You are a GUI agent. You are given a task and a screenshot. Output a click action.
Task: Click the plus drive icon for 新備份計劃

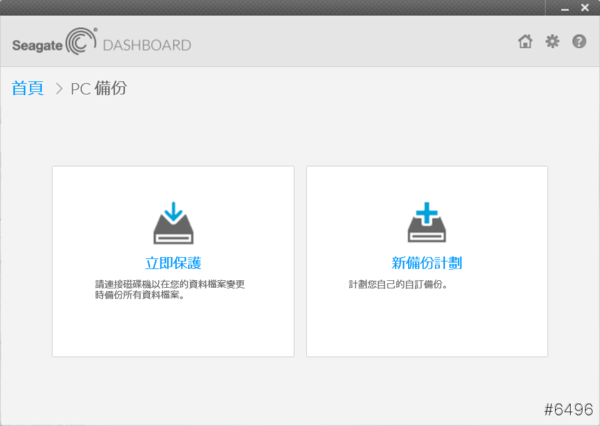[427, 222]
